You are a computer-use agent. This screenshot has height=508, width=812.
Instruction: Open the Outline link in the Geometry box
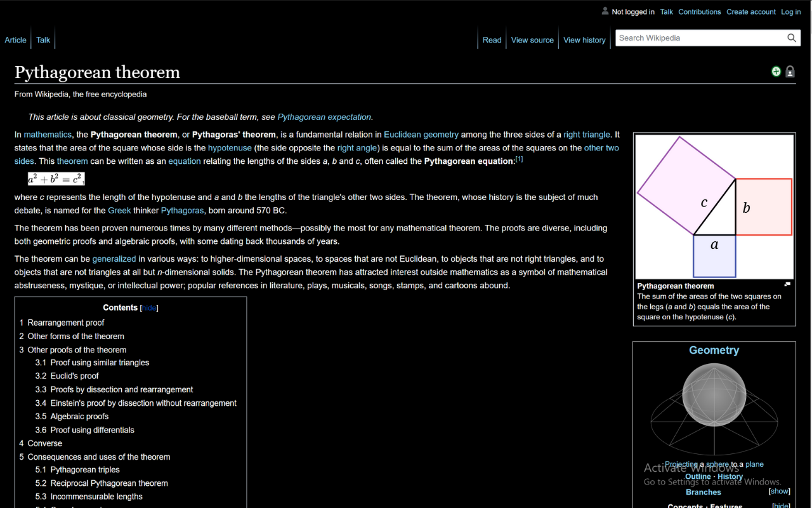point(698,477)
